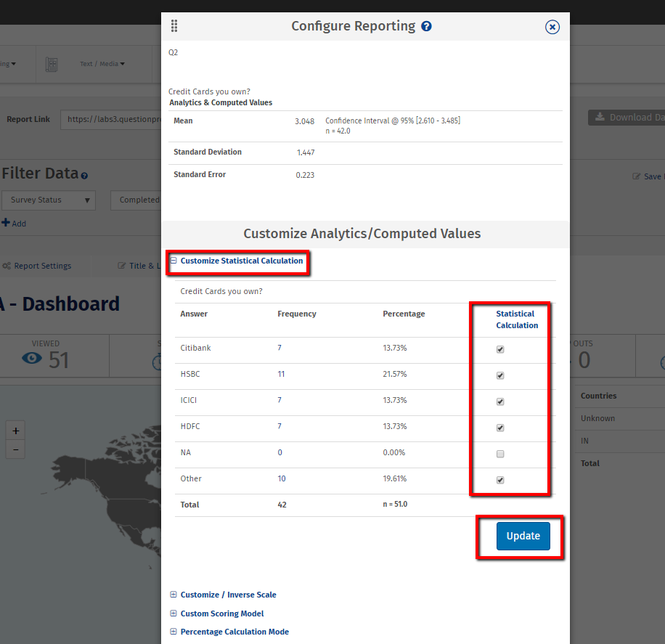Expand the Custom Scoring Model section

174,614
